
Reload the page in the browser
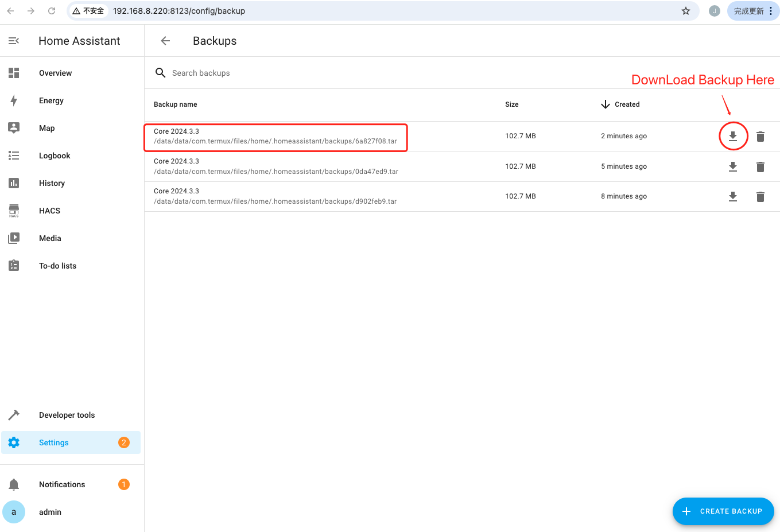click(52, 11)
